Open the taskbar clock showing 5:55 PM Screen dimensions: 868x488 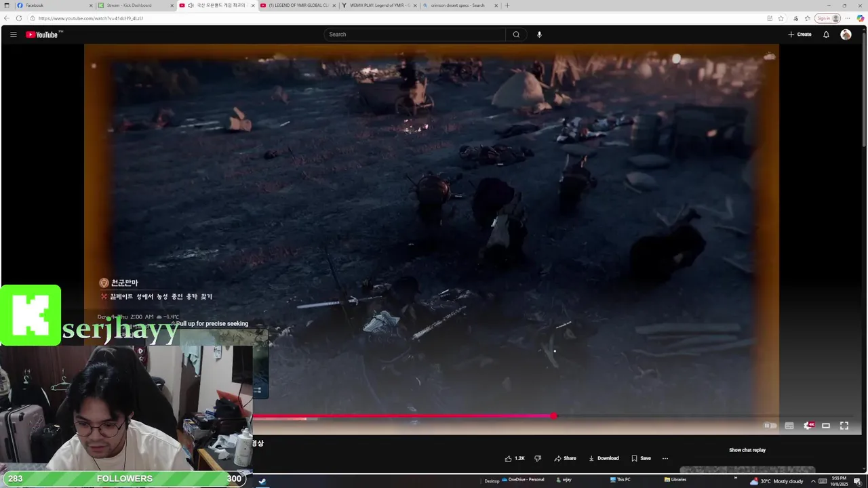pyautogui.click(x=840, y=481)
